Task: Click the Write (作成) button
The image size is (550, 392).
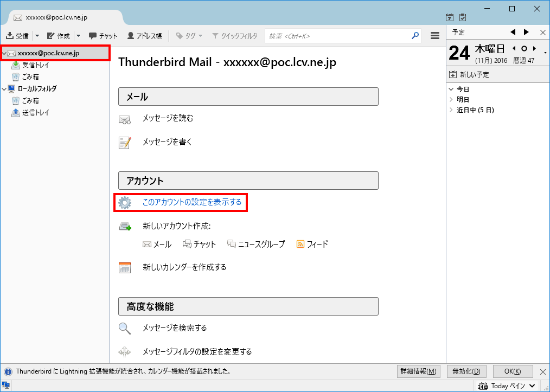Action: click(59, 36)
